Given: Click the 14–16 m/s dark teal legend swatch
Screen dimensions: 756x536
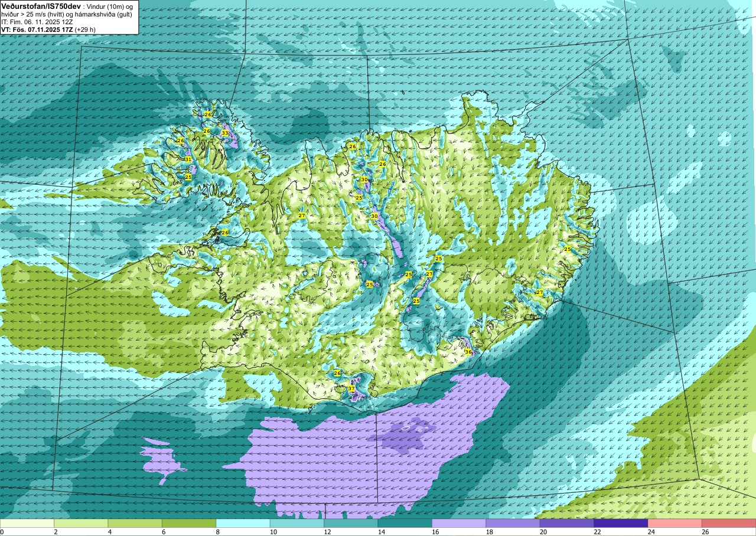Looking at the screenshot, I should [405, 523].
